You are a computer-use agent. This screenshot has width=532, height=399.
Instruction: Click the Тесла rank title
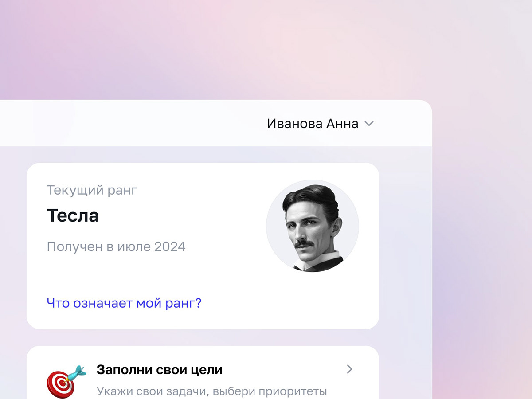coord(73,216)
